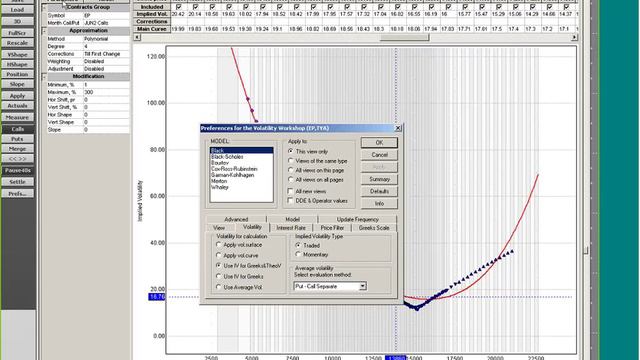Image resolution: width=640 pixels, height=360 pixels.
Task: Open the Prefs... sidebar button
Action: (17, 194)
